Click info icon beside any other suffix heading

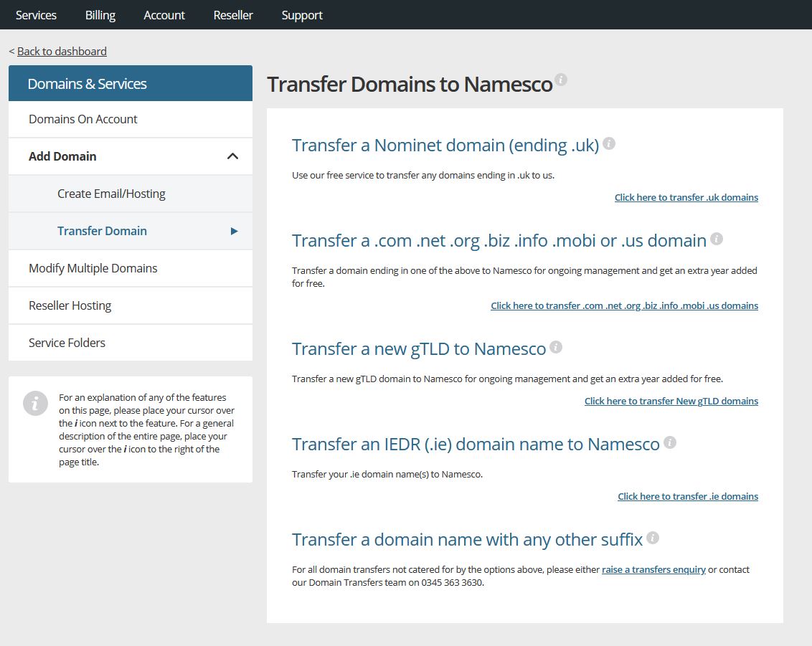pos(653,538)
